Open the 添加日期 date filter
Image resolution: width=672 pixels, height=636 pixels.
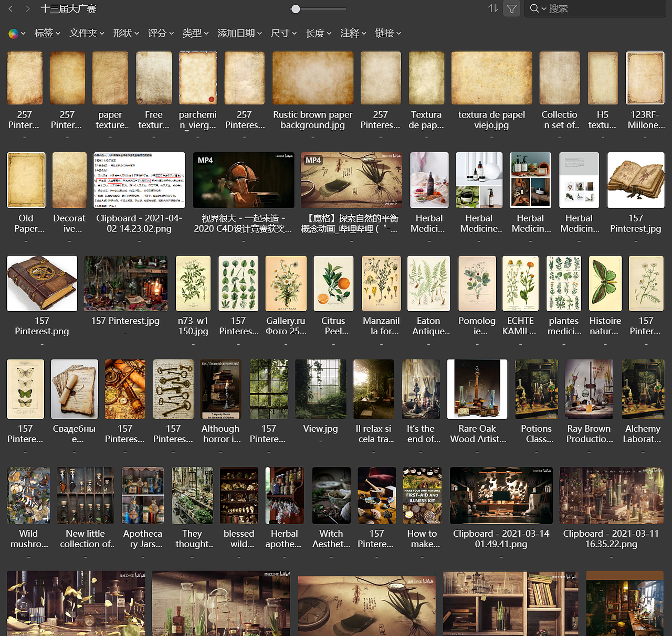[x=239, y=33]
